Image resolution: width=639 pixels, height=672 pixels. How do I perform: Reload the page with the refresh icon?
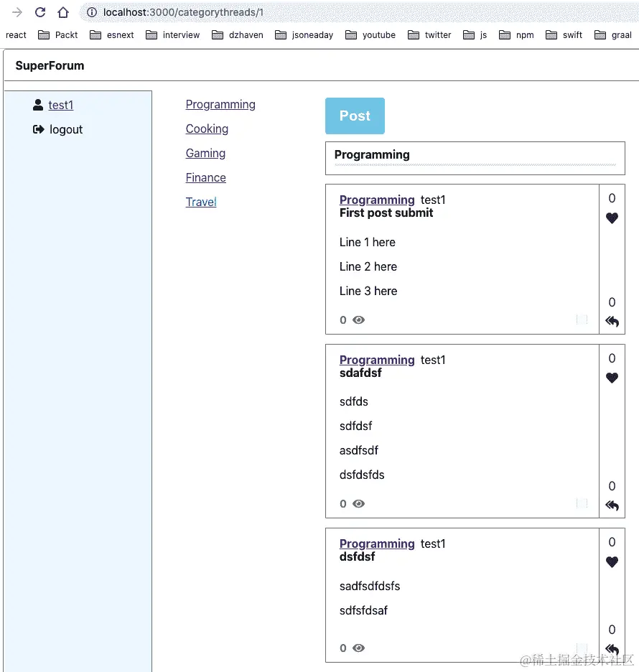pos(40,12)
